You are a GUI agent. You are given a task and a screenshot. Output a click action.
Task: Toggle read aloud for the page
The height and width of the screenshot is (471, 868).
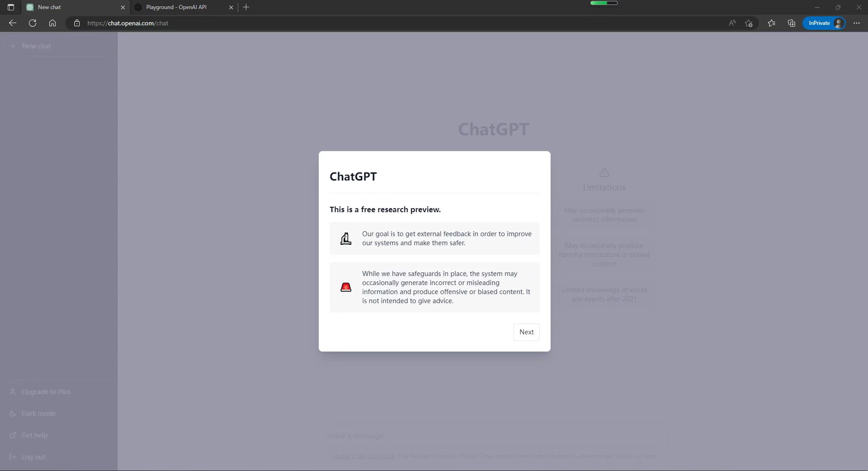point(732,23)
